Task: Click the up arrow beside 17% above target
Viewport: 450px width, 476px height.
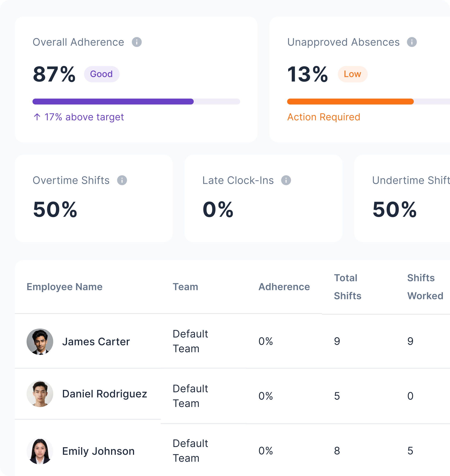Action: point(37,117)
